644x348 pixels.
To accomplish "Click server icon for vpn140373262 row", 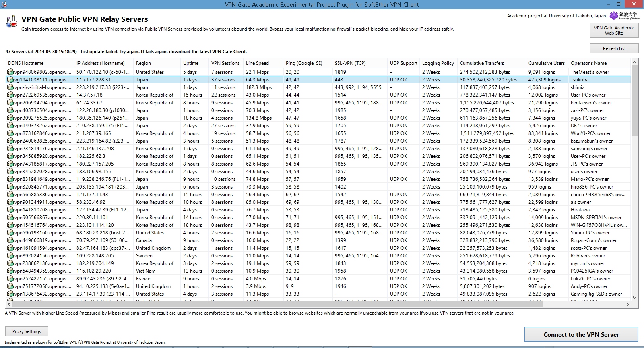I will click(x=10, y=126).
